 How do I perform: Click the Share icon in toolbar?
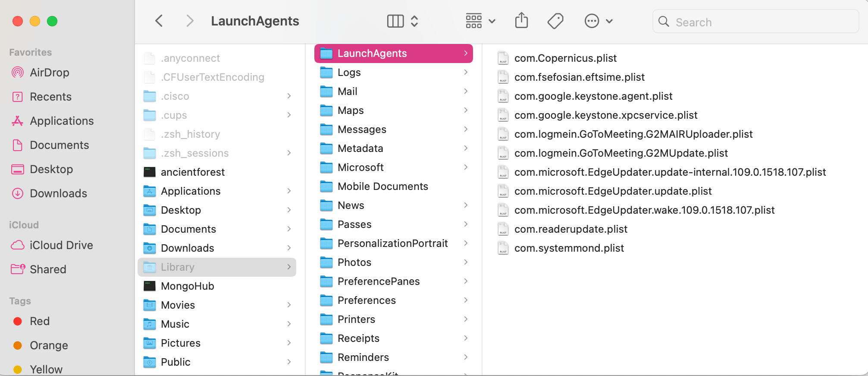pos(521,21)
